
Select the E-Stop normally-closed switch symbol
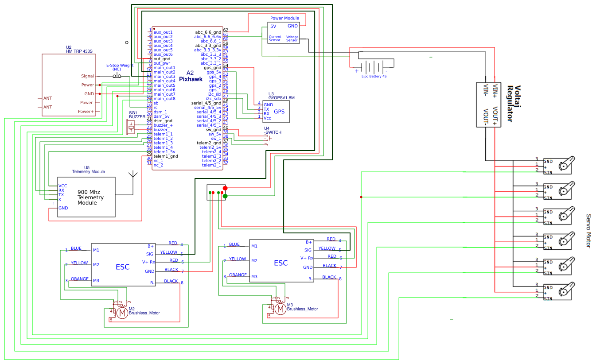(117, 76)
